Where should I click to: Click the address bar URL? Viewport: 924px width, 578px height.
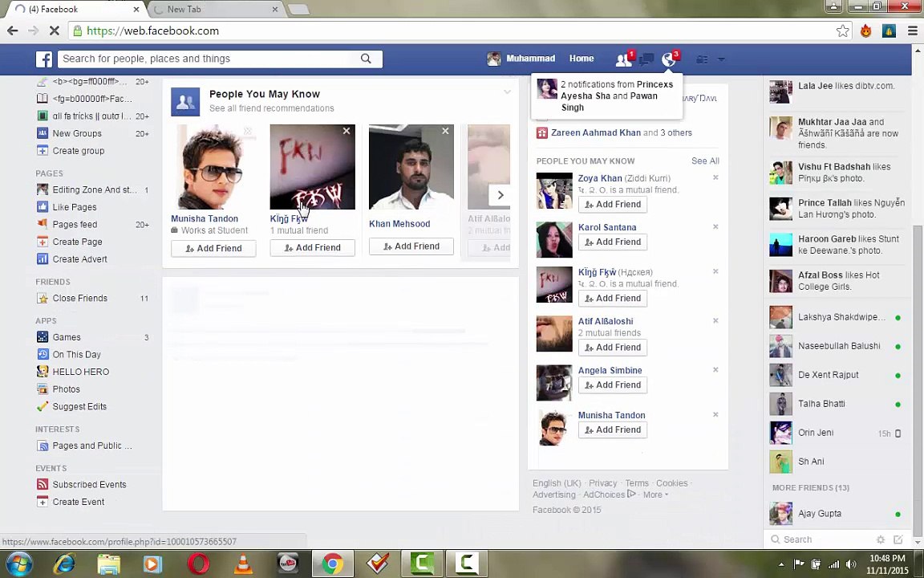click(153, 31)
